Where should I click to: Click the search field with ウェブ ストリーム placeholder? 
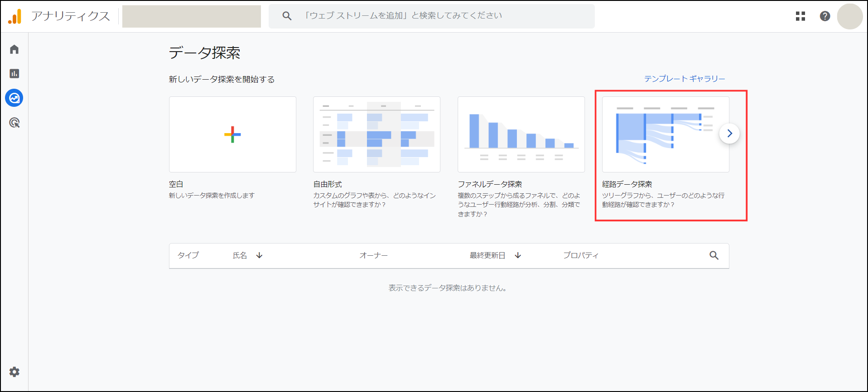tap(431, 16)
